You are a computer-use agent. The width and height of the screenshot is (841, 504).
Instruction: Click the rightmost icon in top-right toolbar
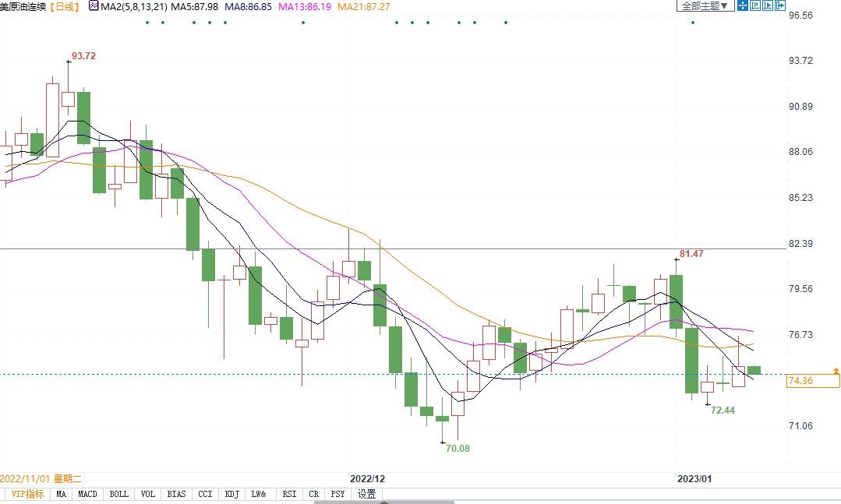tap(780, 5)
